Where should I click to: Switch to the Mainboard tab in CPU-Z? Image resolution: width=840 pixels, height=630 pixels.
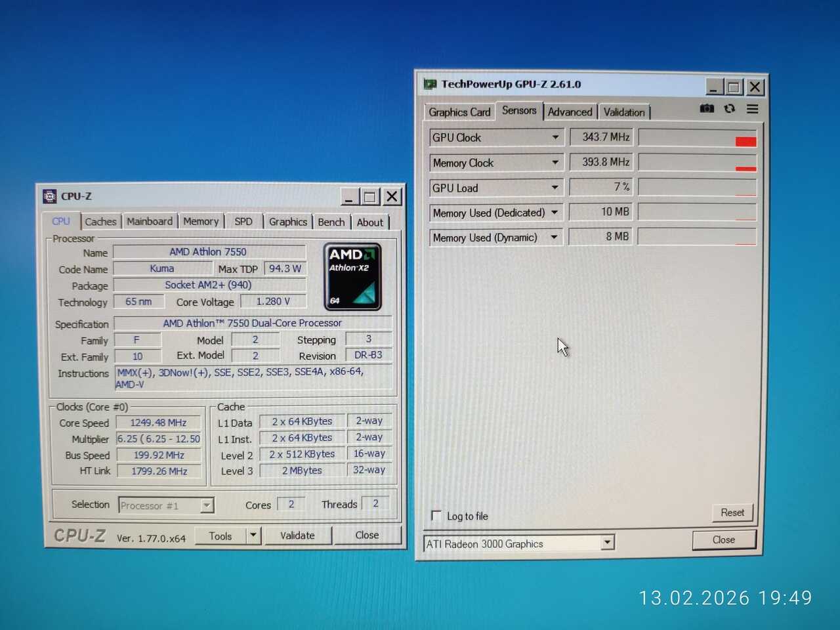150,222
